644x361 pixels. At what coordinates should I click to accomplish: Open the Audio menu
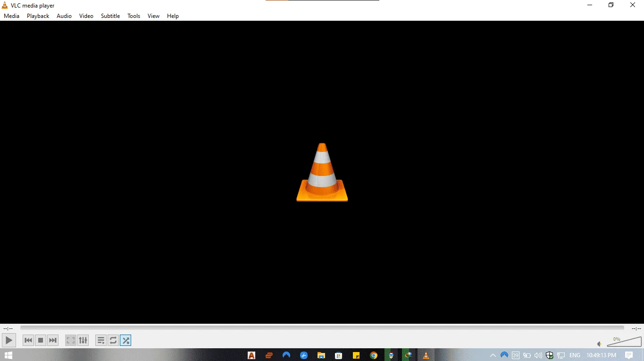click(64, 16)
